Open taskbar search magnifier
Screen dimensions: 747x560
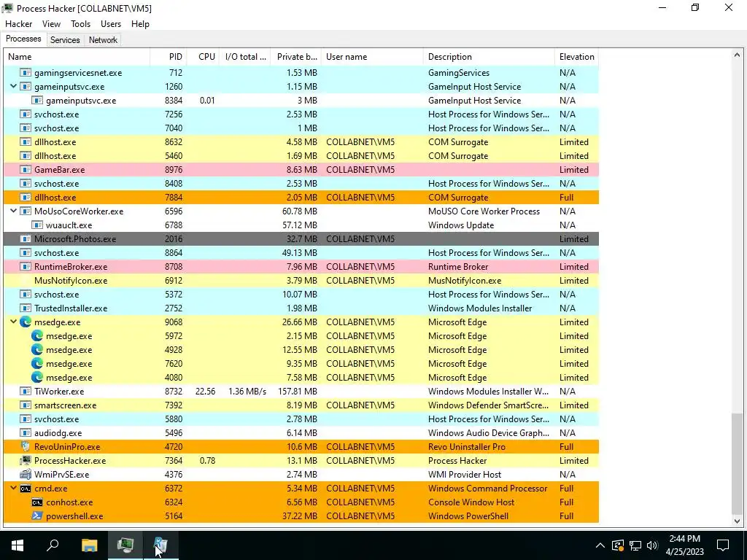click(x=53, y=545)
